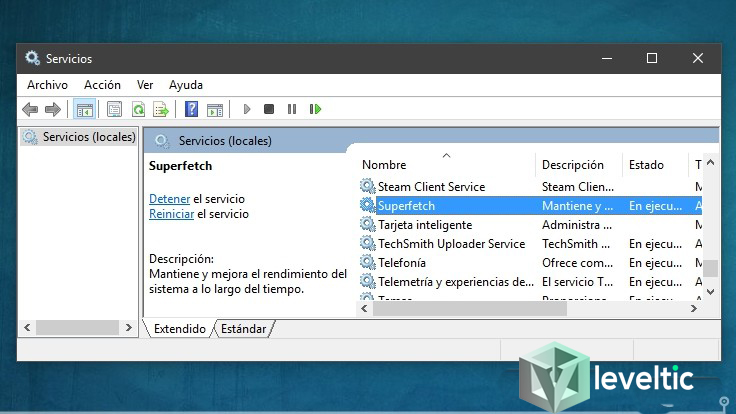Restart the service using the toolbar restart icon
The width and height of the screenshot is (736, 414).
coord(315,109)
